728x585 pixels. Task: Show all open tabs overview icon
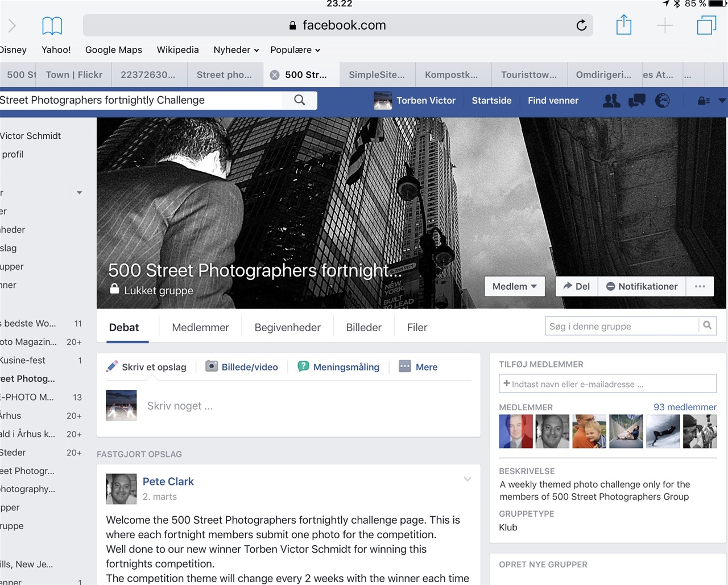coord(706,25)
